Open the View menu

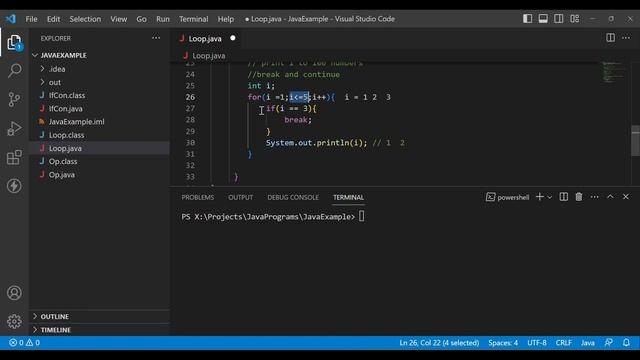pyautogui.click(x=118, y=19)
